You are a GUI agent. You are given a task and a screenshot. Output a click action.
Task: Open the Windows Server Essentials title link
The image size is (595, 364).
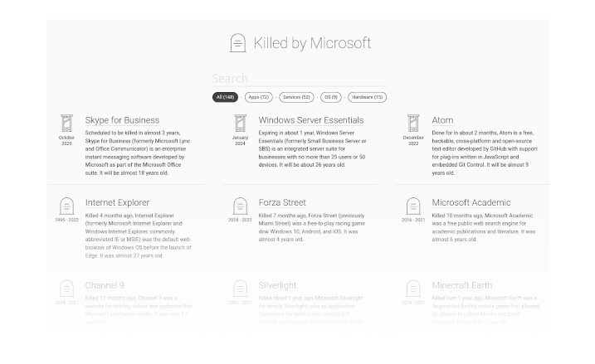point(311,120)
